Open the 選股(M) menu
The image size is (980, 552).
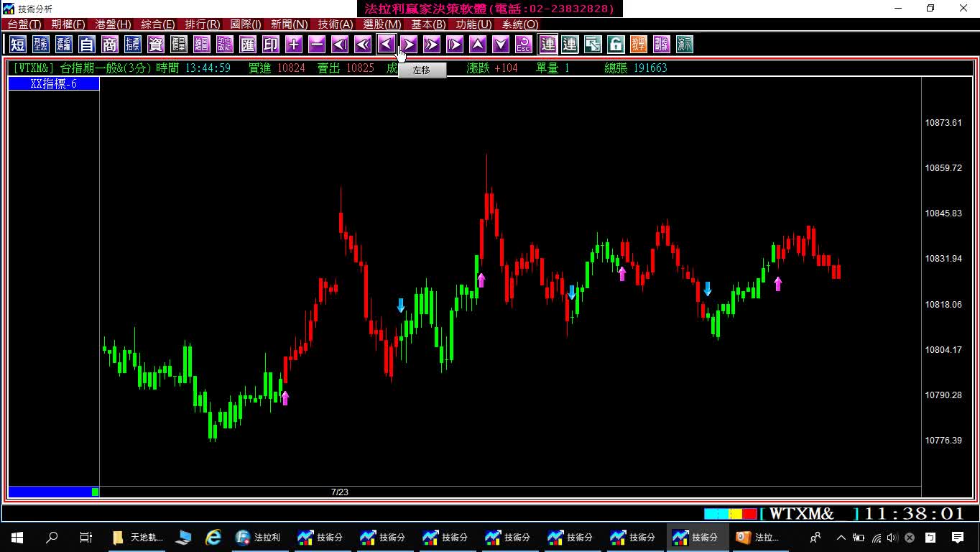(x=382, y=24)
